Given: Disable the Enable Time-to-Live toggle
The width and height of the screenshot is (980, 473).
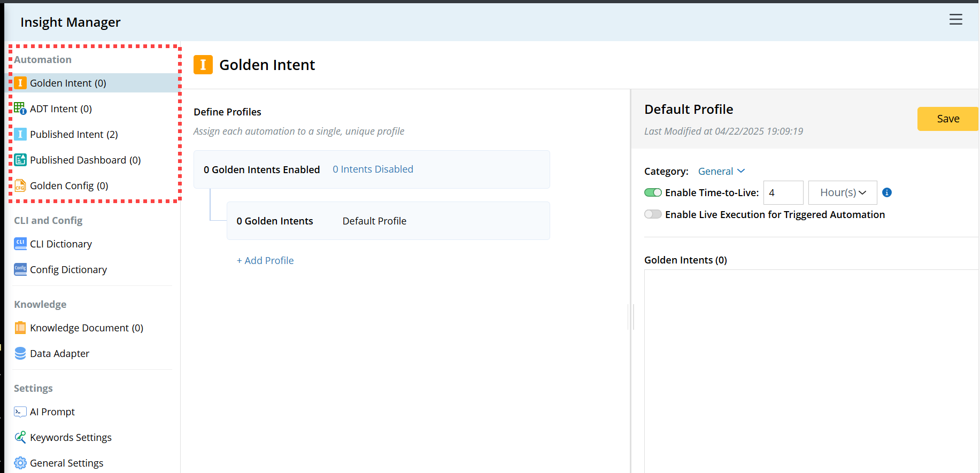Looking at the screenshot, I should coord(653,192).
